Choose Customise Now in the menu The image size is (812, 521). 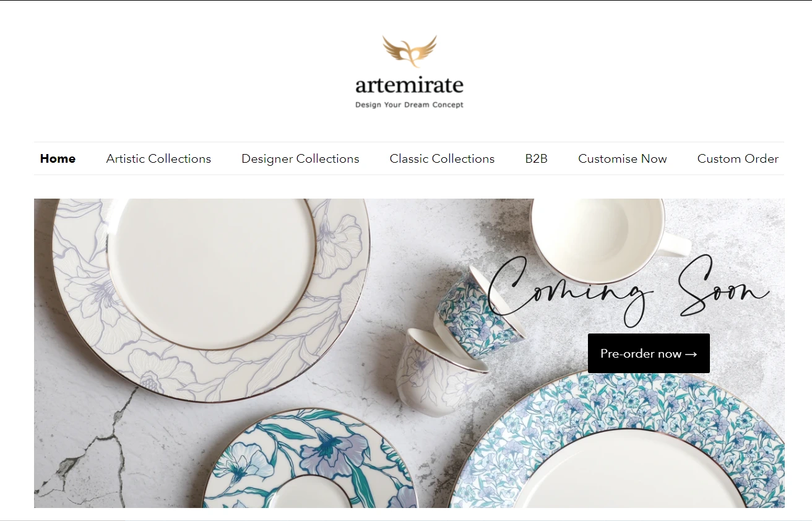[622, 158]
